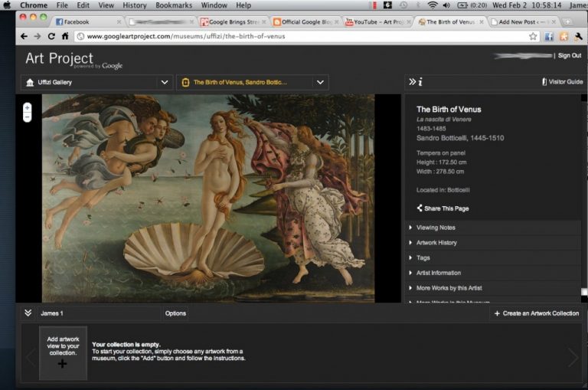Open the Bookmarks menu
Screen dimensions: 588x390
pyautogui.click(x=174, y=5)
